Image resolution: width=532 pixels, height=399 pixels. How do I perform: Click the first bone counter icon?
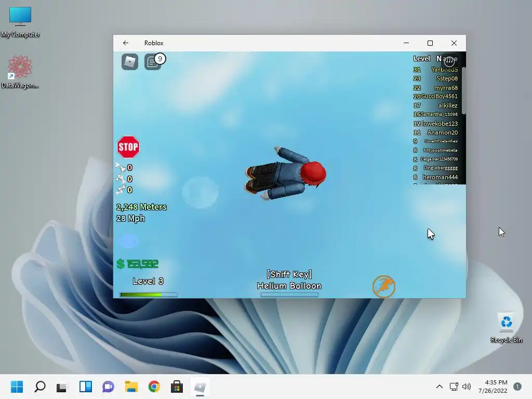click(120, 167)
